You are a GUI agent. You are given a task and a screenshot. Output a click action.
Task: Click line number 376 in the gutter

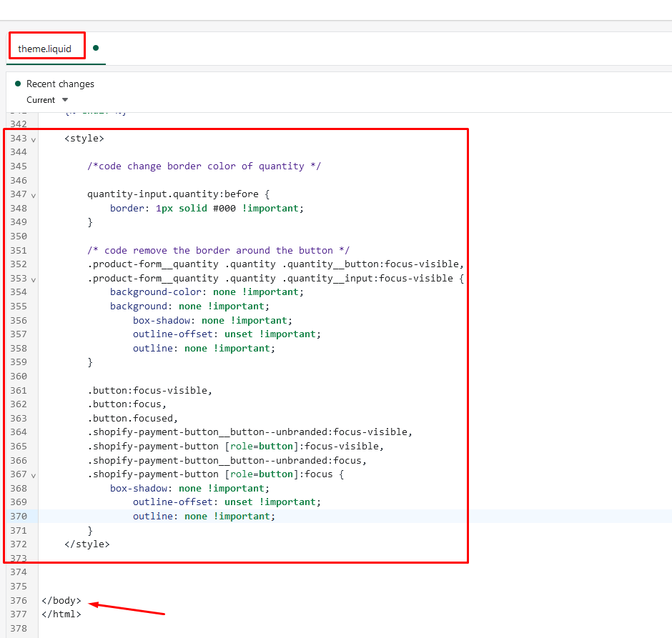click(x=19, y=600)
